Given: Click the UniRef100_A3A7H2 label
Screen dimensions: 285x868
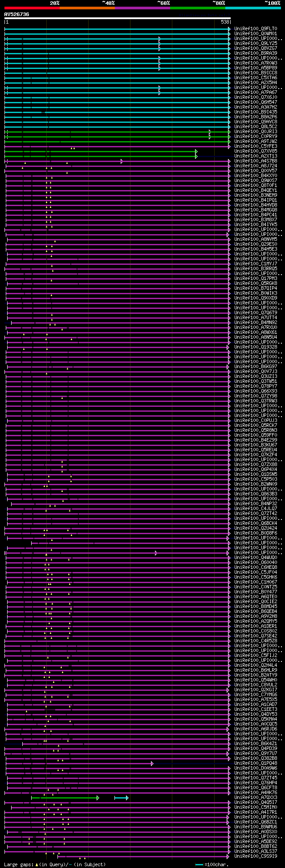Looking at the screenshot, I should (x=256, y=107).
